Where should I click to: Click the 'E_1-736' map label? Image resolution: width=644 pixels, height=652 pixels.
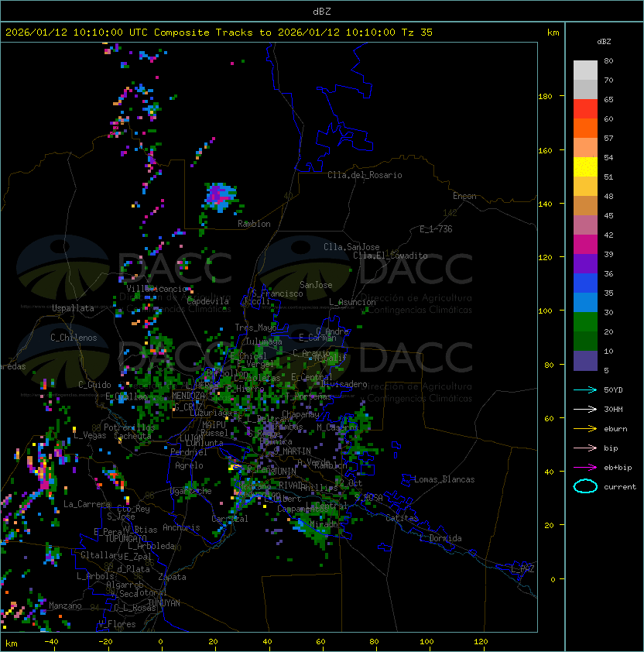(436, 229)
